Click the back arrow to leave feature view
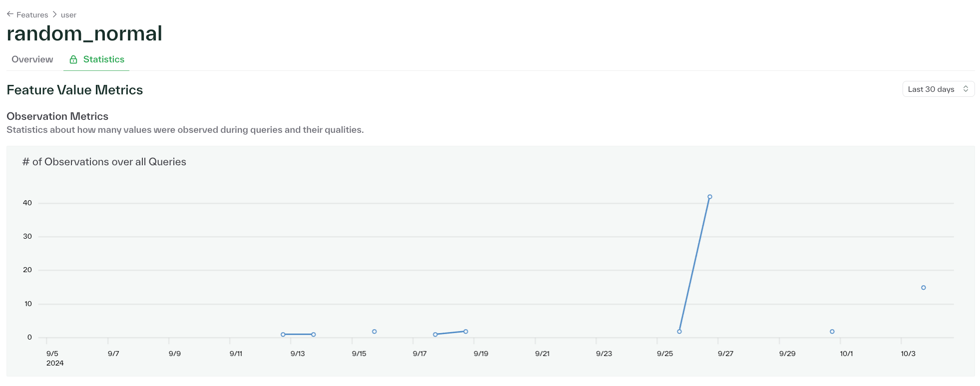The image size is (980, 386). click(x=10, y=14)
